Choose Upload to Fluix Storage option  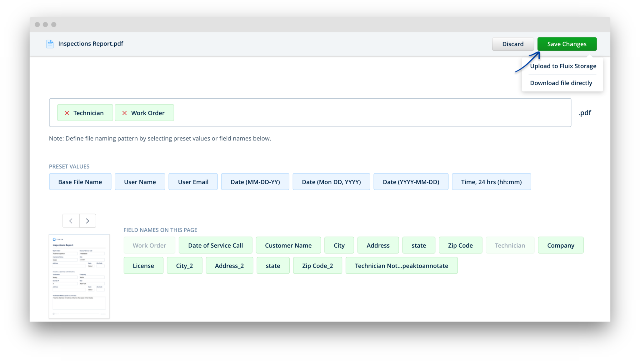click(563, 66)
